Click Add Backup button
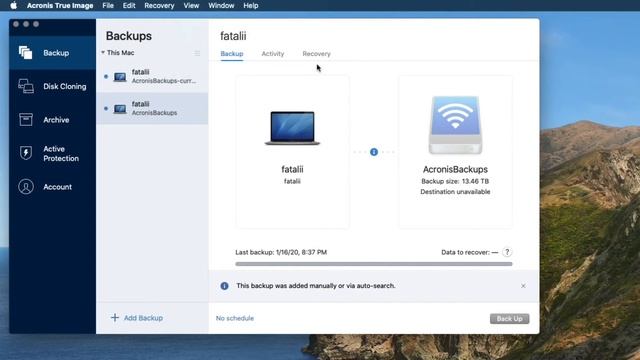 (137, 318)
